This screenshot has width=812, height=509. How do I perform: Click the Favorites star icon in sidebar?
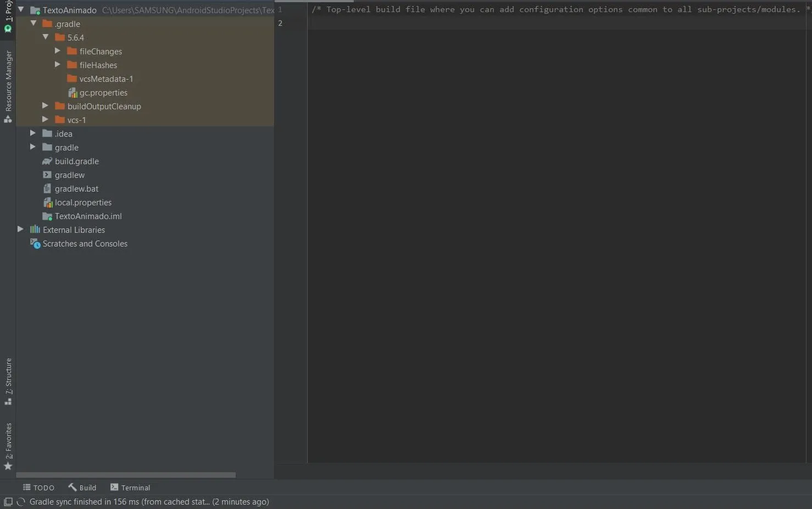coord(8,466)
